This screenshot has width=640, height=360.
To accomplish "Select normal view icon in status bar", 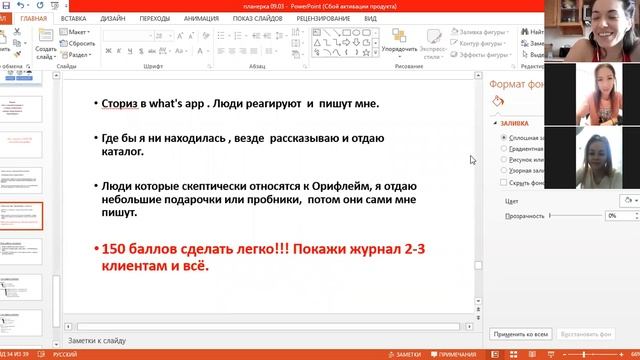I will 495,354.
